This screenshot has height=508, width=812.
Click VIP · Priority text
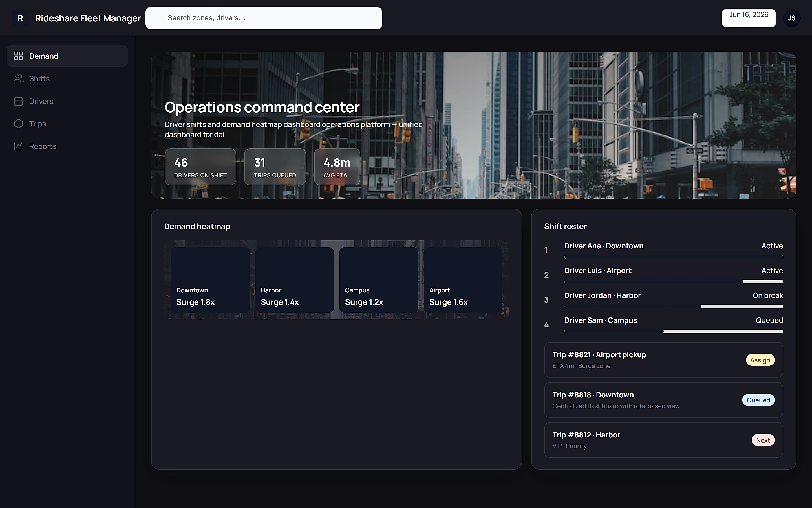coord(570,446)
